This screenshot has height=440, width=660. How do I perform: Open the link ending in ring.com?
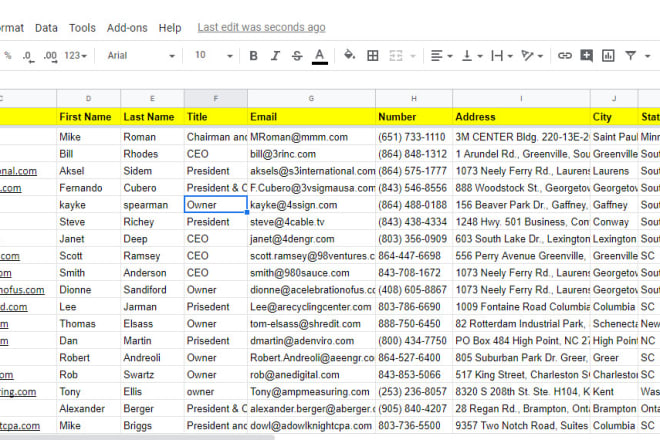18,392
